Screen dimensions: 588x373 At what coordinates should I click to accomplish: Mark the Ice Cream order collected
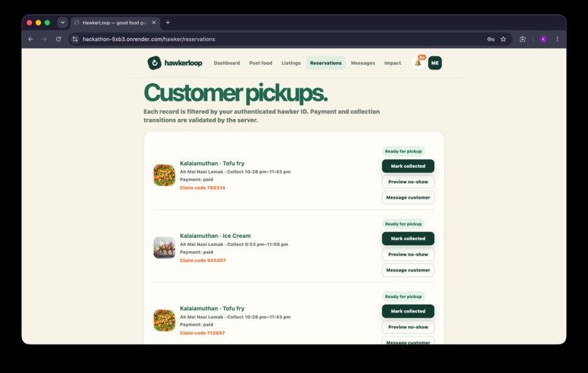pos(408,238)
